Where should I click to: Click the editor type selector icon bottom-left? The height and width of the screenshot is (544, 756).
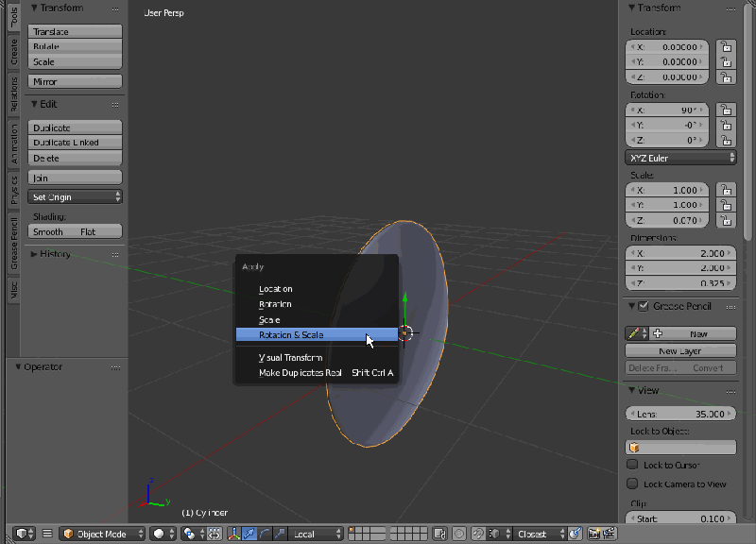pyautogui.click(x=22, y=534)
